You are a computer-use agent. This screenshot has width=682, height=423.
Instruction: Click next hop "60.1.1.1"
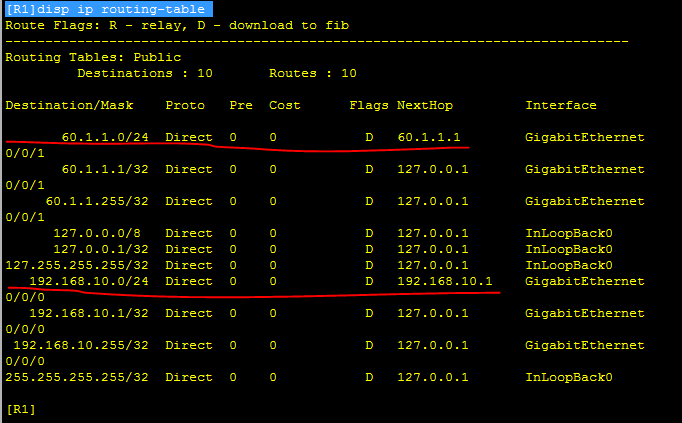429,137
